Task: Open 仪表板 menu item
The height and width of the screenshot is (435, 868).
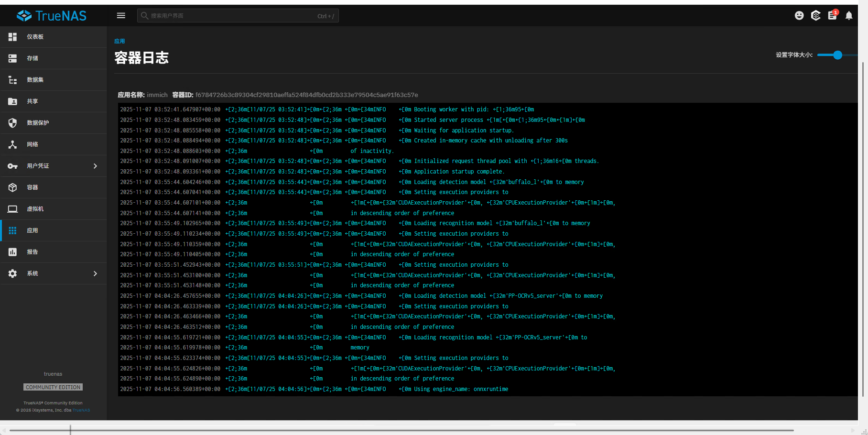Action: pos(53,37)
